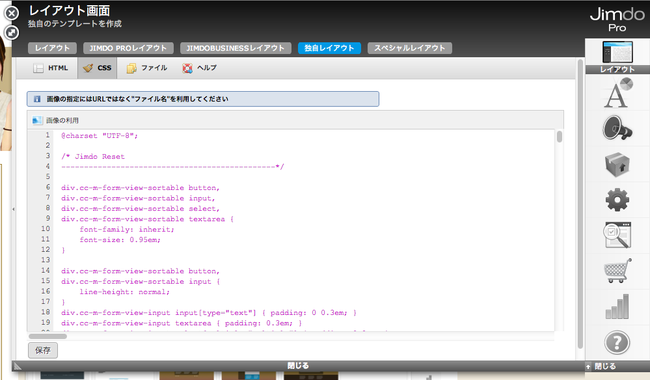The image size is (650, 380).
Task: Click the panel's outer vertical scrollbar
Action: 580,203
